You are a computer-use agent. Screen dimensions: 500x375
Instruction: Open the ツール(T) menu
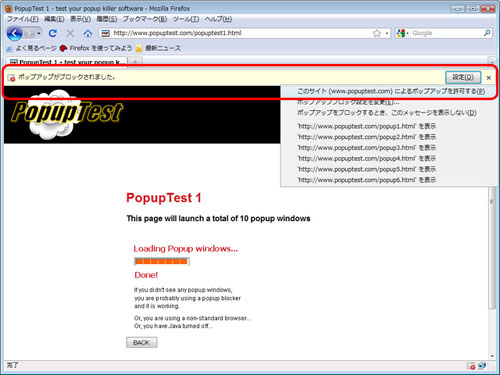point(186,19)
